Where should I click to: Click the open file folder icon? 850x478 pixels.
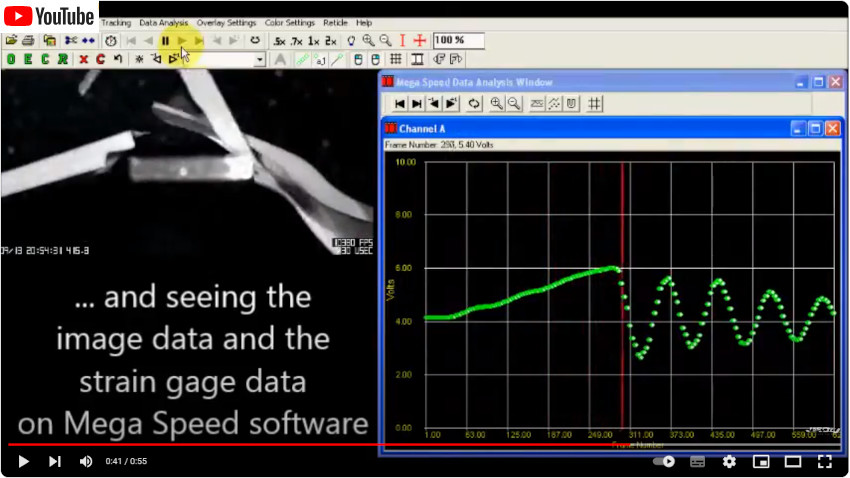pyautogui.click(x=11, y=40)
